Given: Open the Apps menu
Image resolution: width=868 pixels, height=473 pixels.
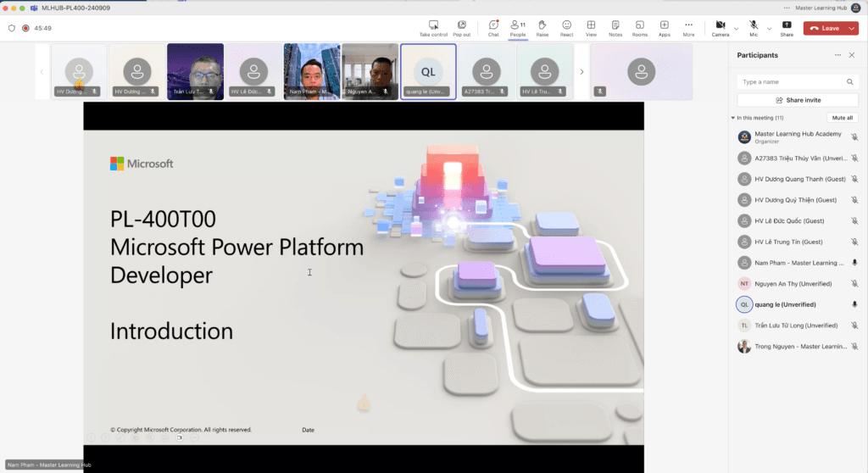Looking at the screenshot, I should tap(664, 28).
